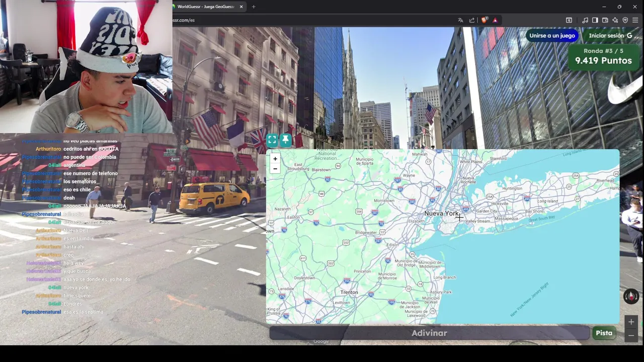Click the Ronda #3 / 5 score panel
The image size is (644, 362).
click(603, 56)
